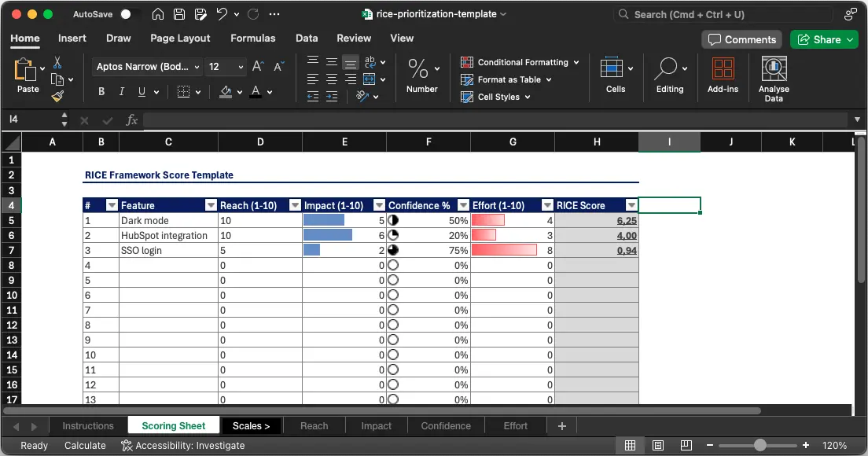Click the Cut scissors icon

point(57,62)
